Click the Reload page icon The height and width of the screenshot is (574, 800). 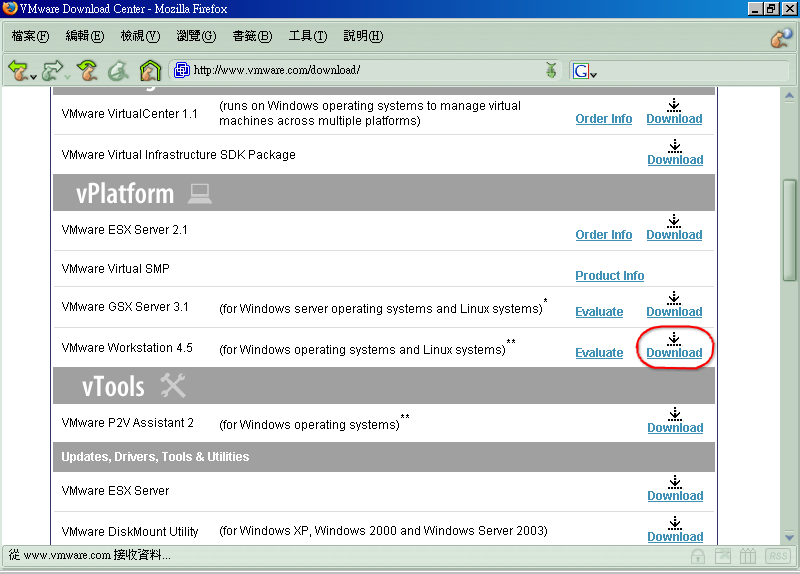88,70
